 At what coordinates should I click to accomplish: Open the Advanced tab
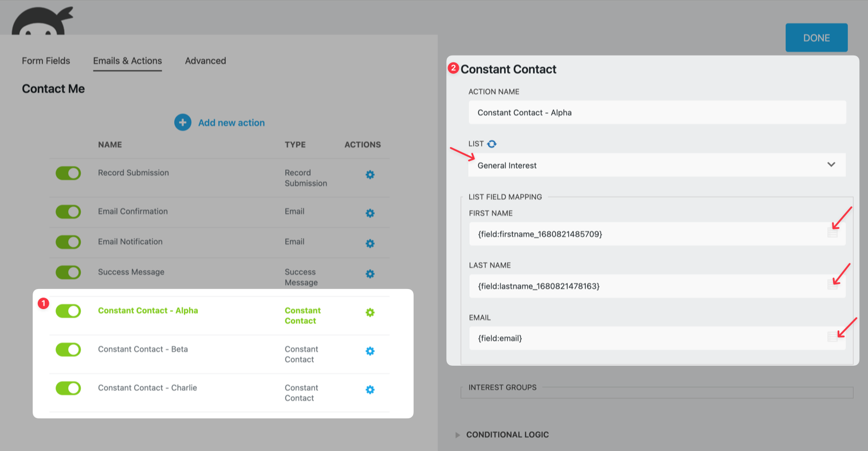(x=205, y=61)
